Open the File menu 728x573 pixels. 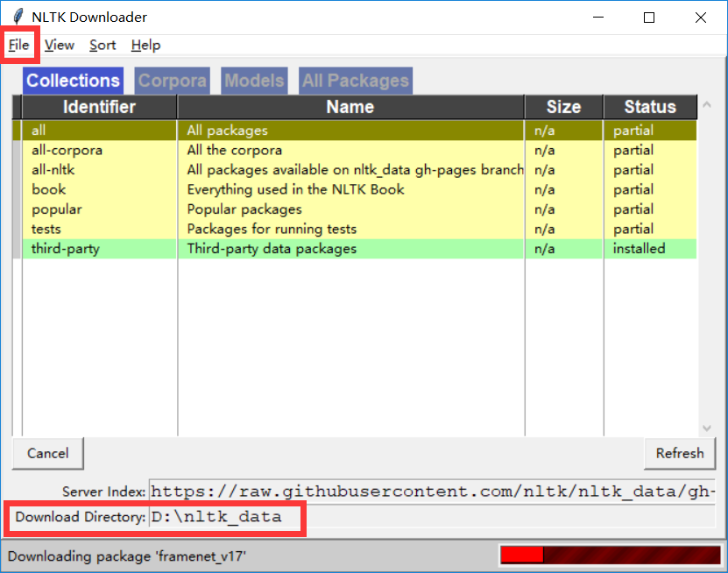(18, 45)
